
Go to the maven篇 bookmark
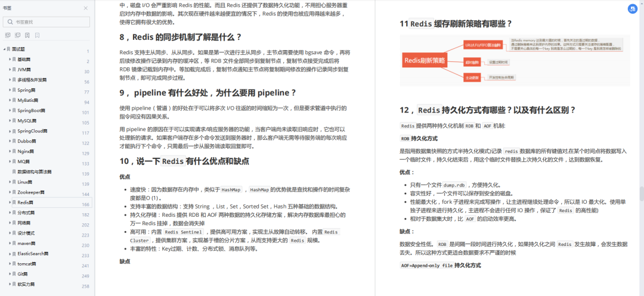[x=26, y=244]
